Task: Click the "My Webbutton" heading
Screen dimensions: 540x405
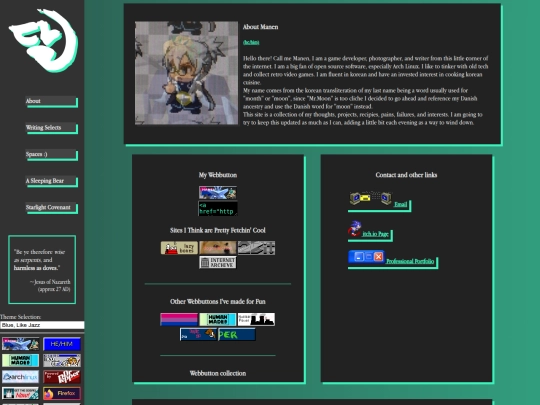Action: pyautogui.click(x=218, y=175)
